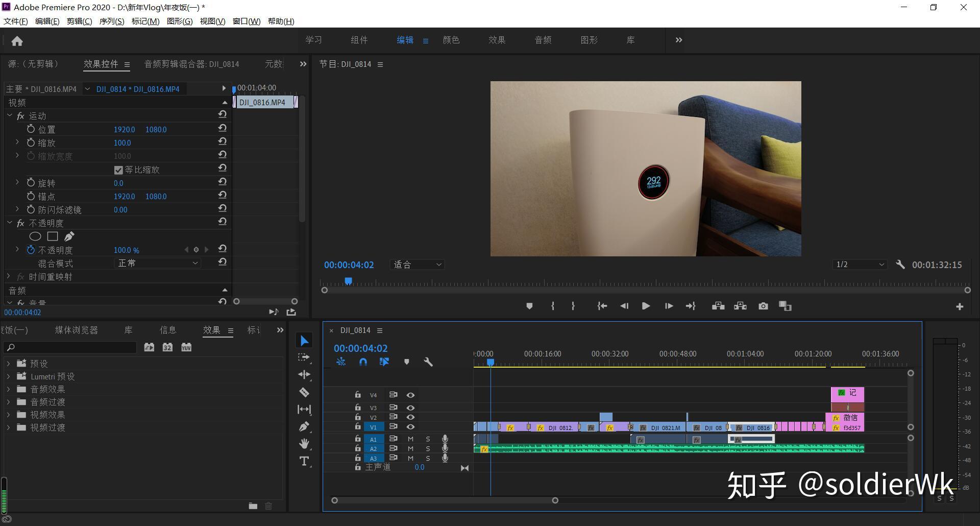The image size is (980, 526).
Task: Collapse the 运动 effect group
Action: click(x=9, y=115)
